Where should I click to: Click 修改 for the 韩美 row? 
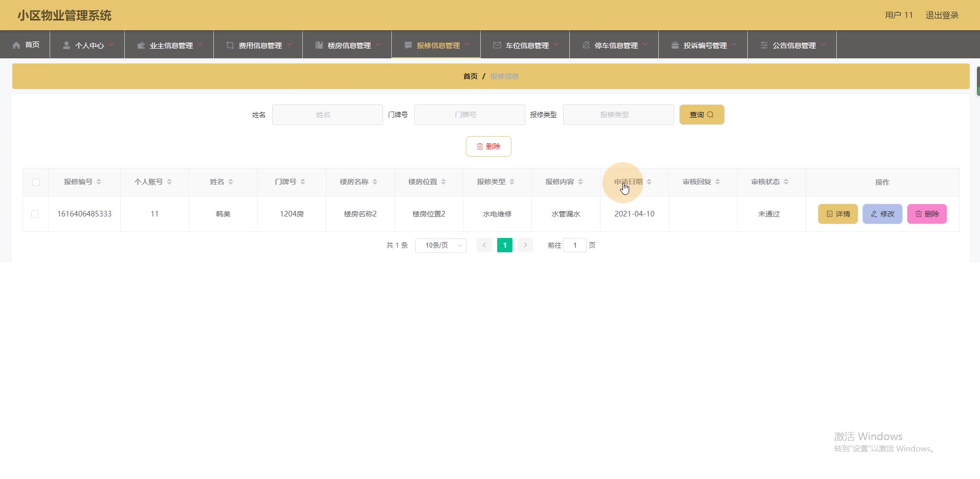[x=882, y=214]
